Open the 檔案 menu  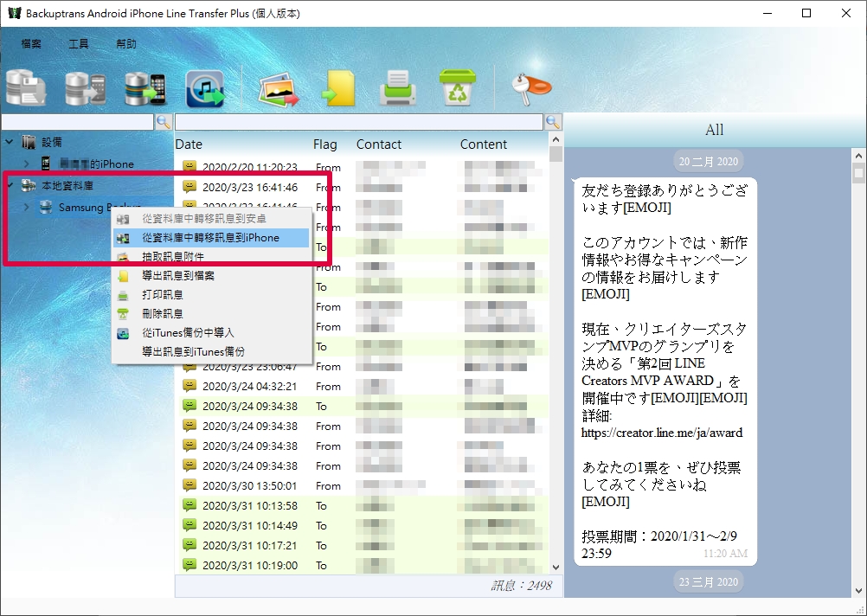point(31,43)
